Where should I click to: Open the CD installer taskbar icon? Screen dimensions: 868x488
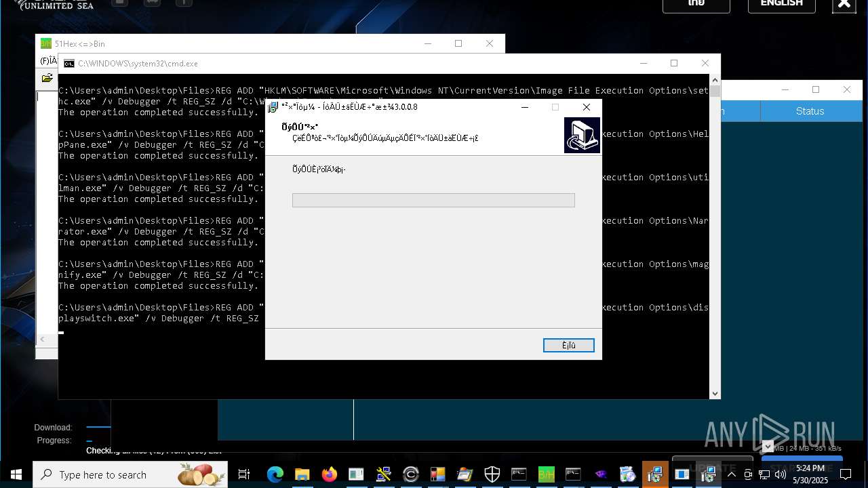click(627, 474)
